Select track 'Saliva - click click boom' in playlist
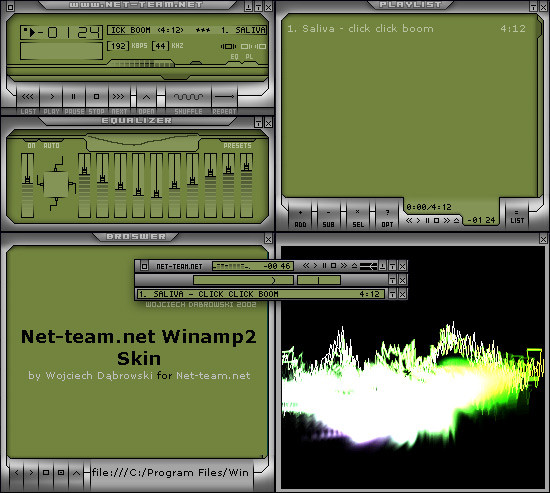This screenshot has height=493, width=550. point(406,28)
